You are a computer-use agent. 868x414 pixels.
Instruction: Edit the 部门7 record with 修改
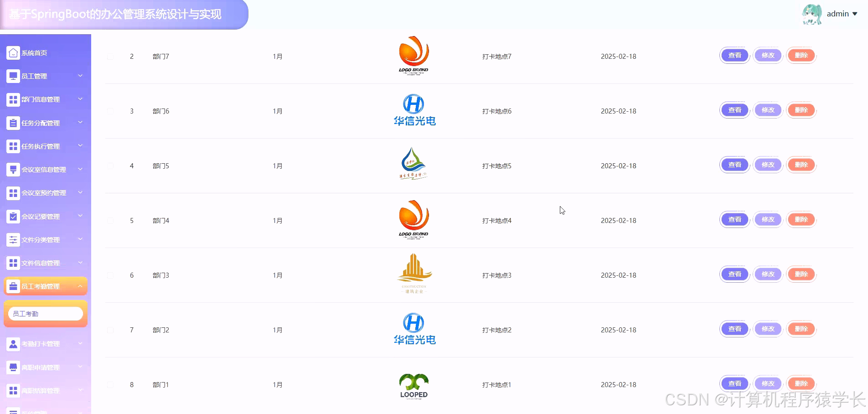tap(768, 56)
